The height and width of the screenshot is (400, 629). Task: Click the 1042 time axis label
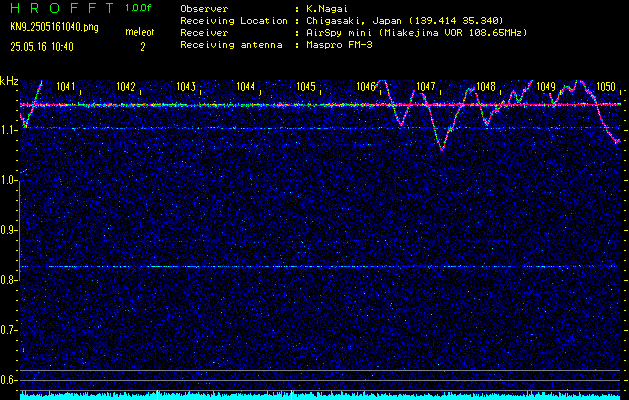click(x=126, y=86)
